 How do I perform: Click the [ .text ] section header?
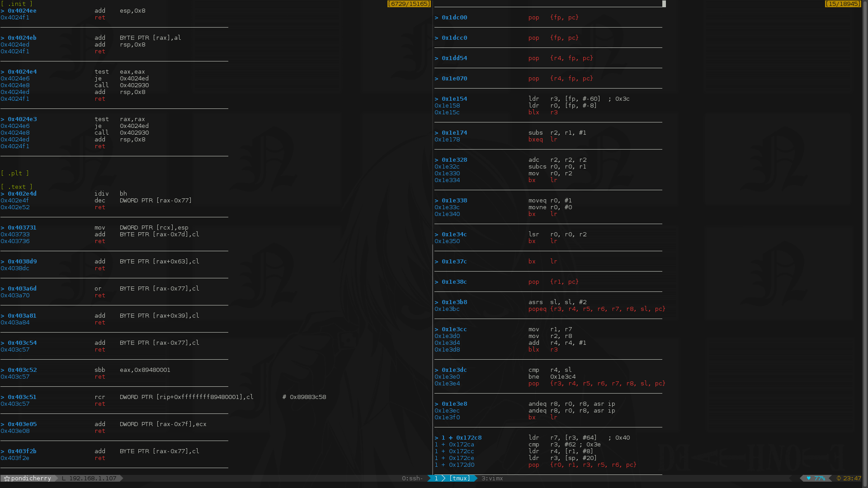point(16,187)
